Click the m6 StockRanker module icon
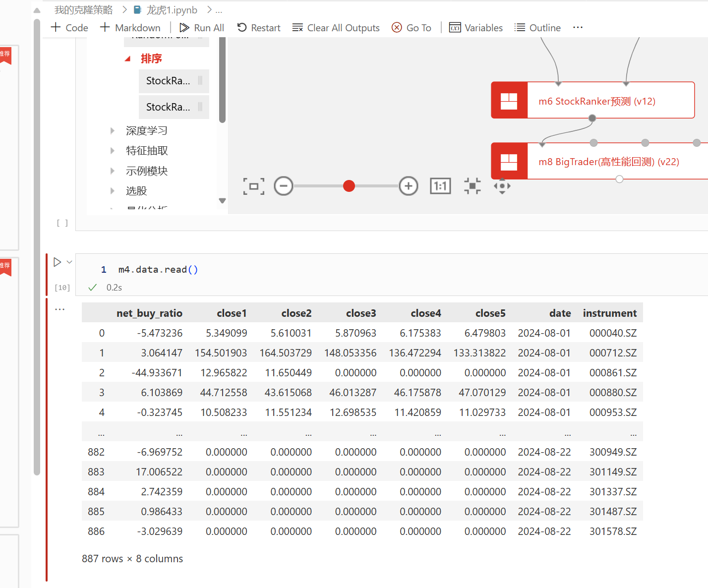 click(509, 101)
